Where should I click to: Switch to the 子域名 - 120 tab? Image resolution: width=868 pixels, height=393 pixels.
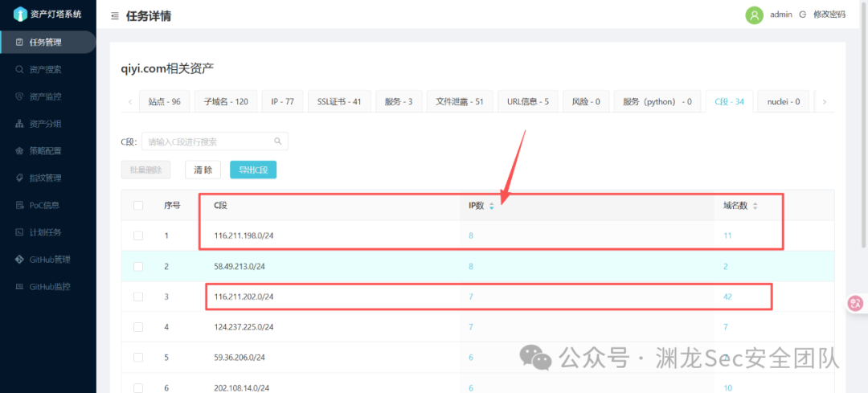(x=226, y=101)
